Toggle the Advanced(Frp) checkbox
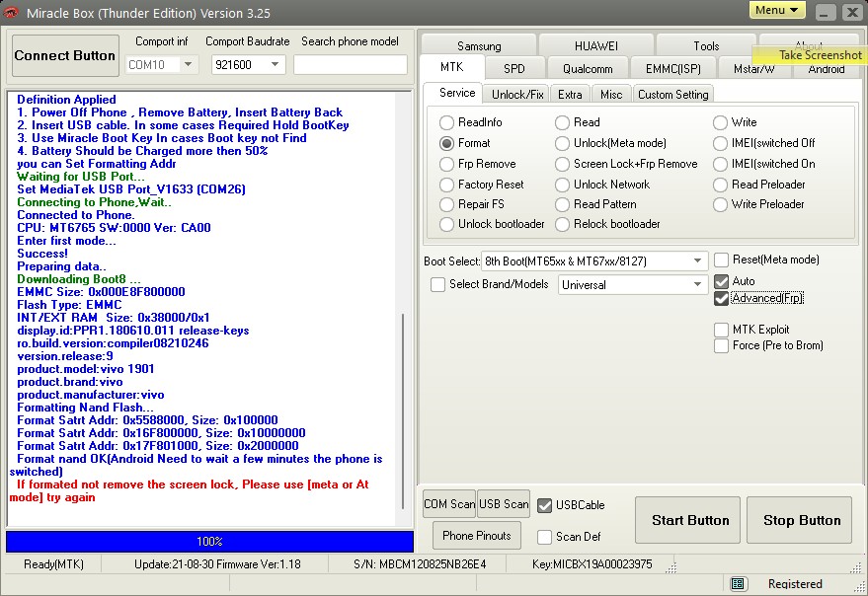This screenshot has width=868, height=596. click(x=721, y=298)
